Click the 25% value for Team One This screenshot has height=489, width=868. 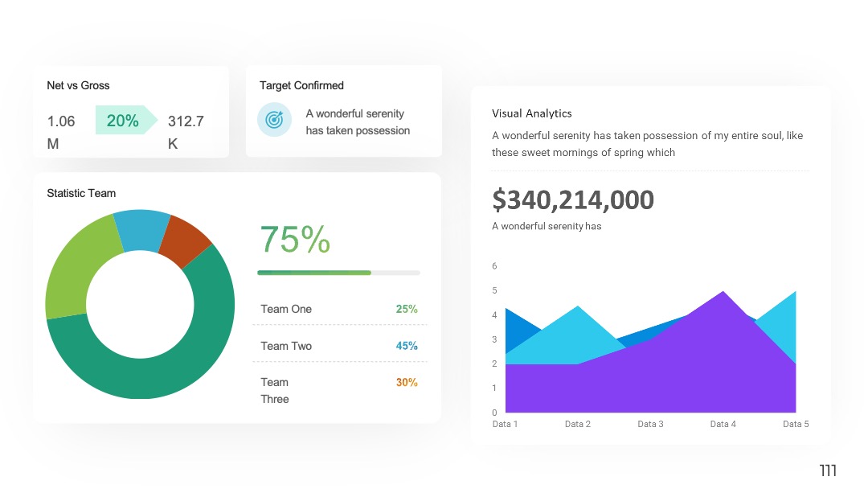[x=407, y=309]
